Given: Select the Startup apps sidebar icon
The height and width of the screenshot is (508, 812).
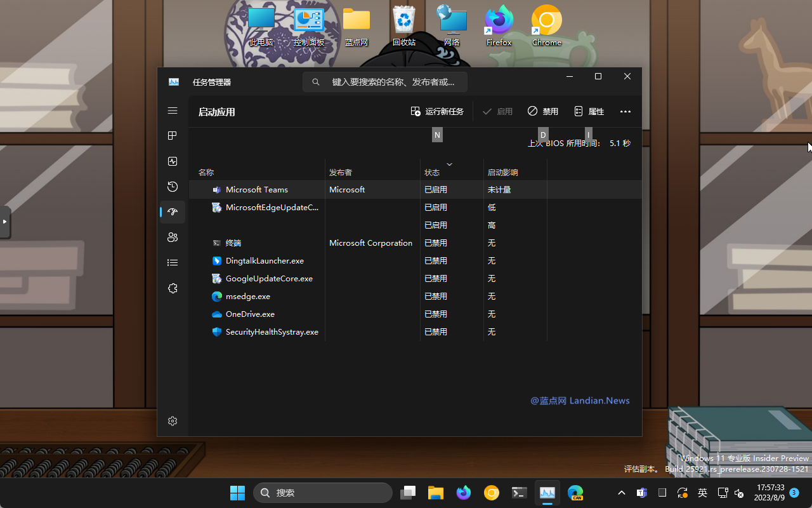Looking at the screenshot, I should click(173, 212).
